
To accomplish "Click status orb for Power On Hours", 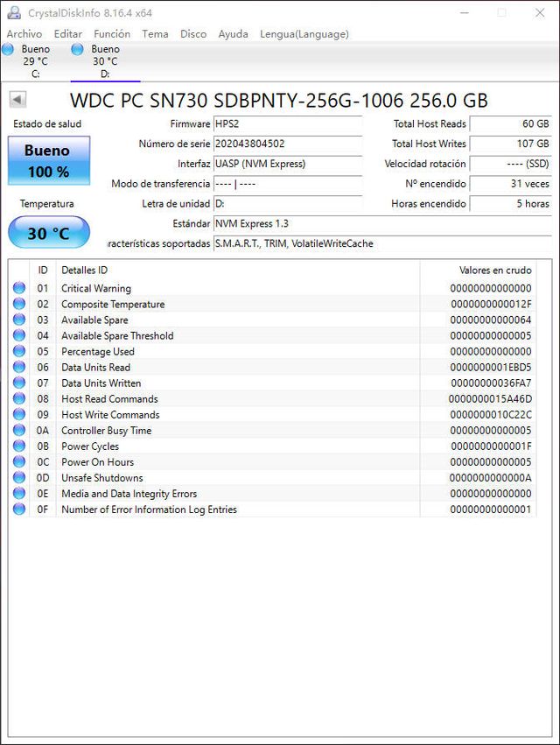I will (19, 461).
